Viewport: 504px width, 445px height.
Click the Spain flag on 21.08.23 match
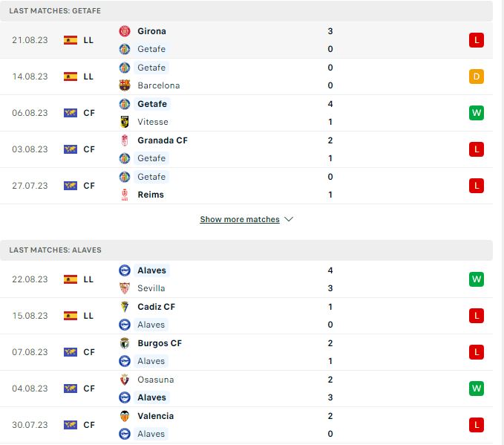[x=71, y=40]
